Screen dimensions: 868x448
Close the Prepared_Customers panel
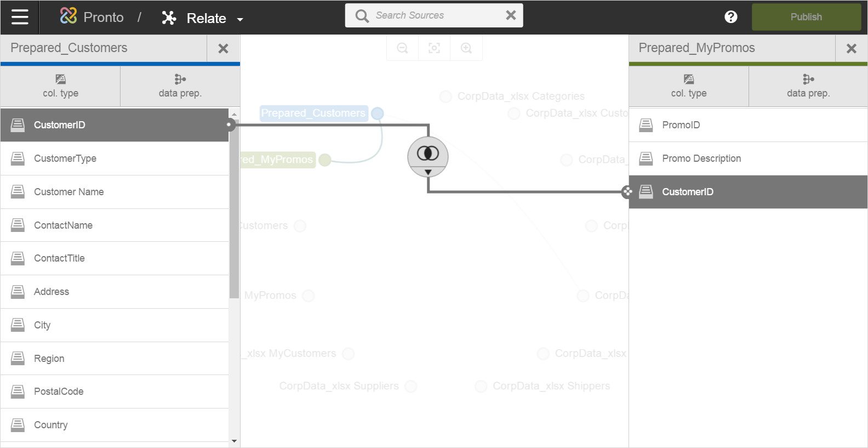point(223,49)
